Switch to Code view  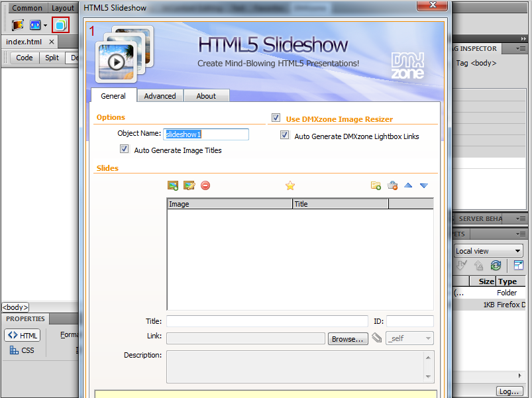coord(25,58)
